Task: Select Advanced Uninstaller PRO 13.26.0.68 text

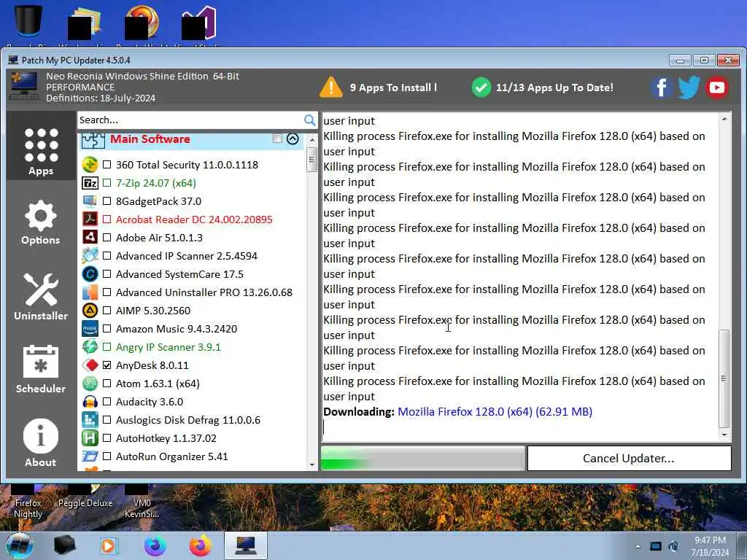Action: pyautogui.click(x=204, y=292)
